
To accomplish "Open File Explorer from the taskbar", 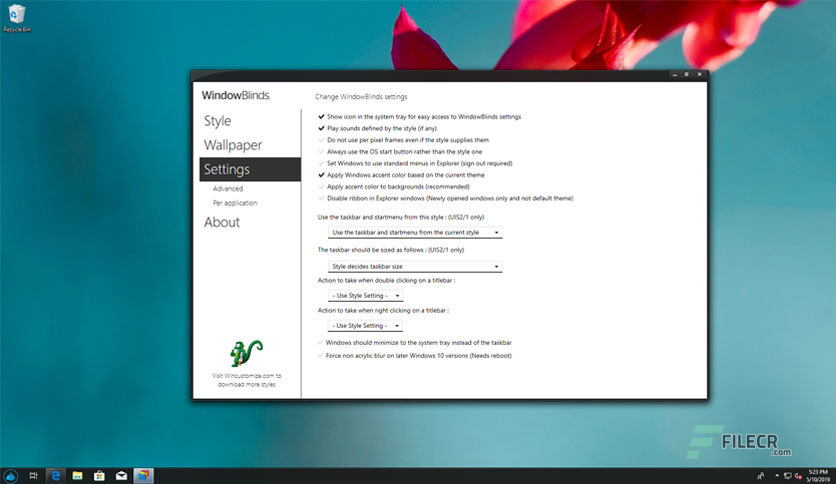I will click(77, 475).
